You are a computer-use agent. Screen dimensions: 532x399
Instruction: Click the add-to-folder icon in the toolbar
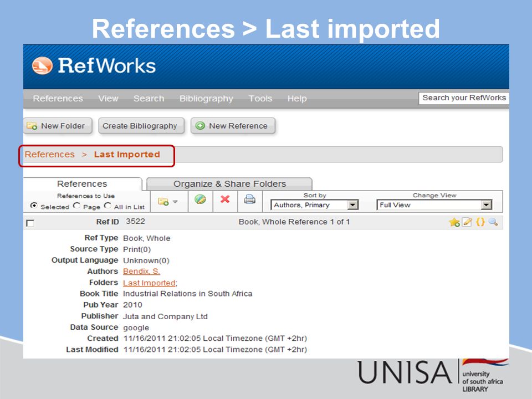click(163, 202)
